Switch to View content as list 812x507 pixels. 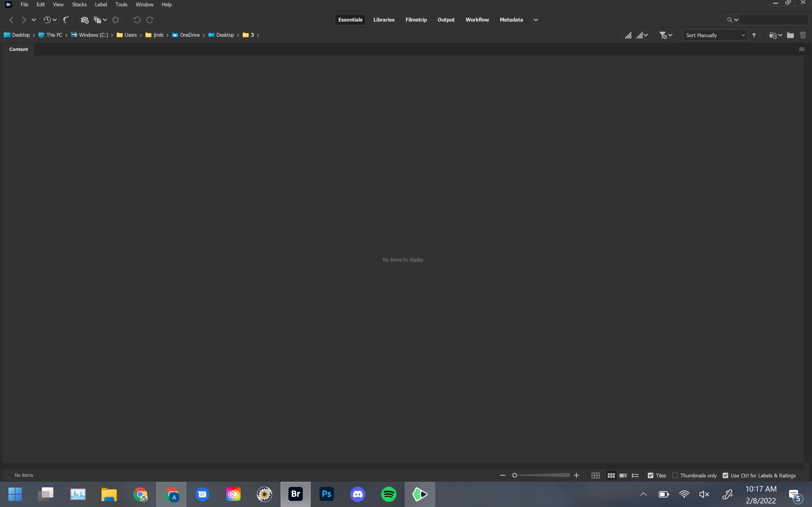[635, 476]
